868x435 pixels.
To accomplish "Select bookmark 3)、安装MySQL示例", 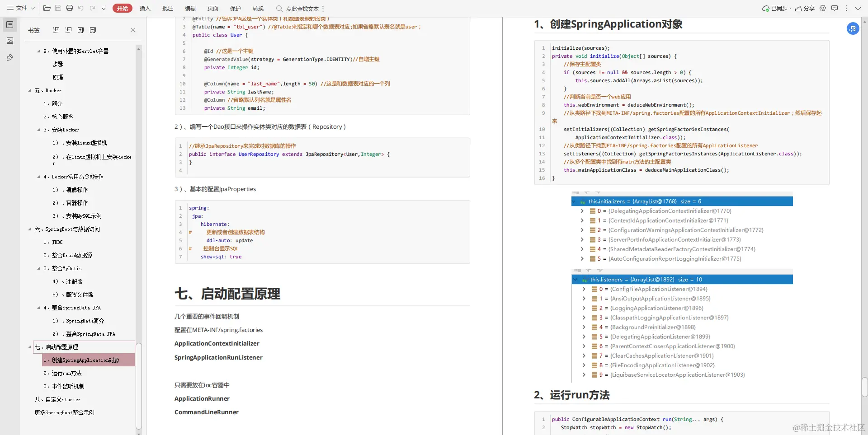I will pos(77,216).
